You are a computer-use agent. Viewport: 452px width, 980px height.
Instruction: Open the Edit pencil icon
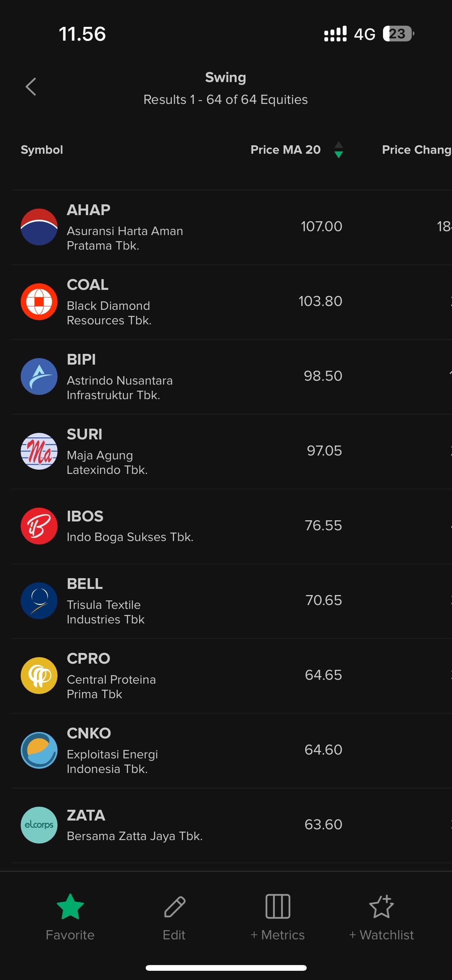[174, 907]
